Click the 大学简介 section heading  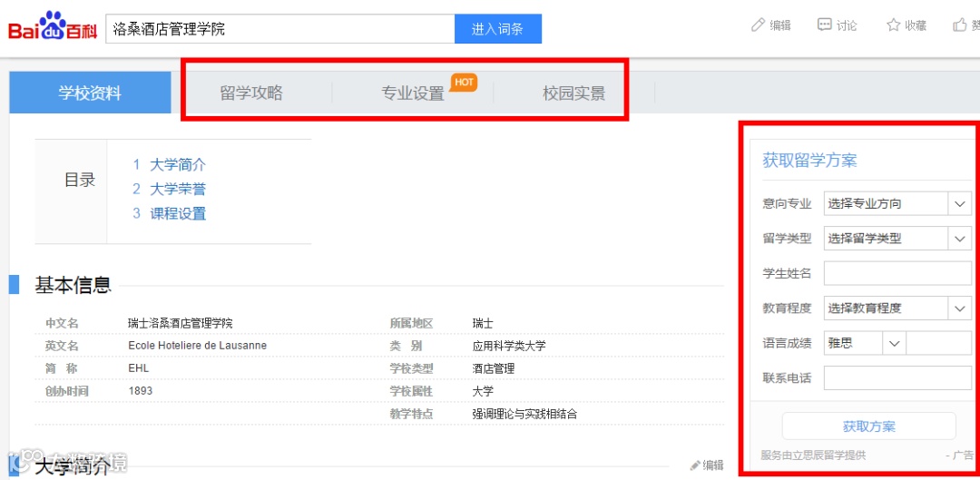(x=73, y=466)
